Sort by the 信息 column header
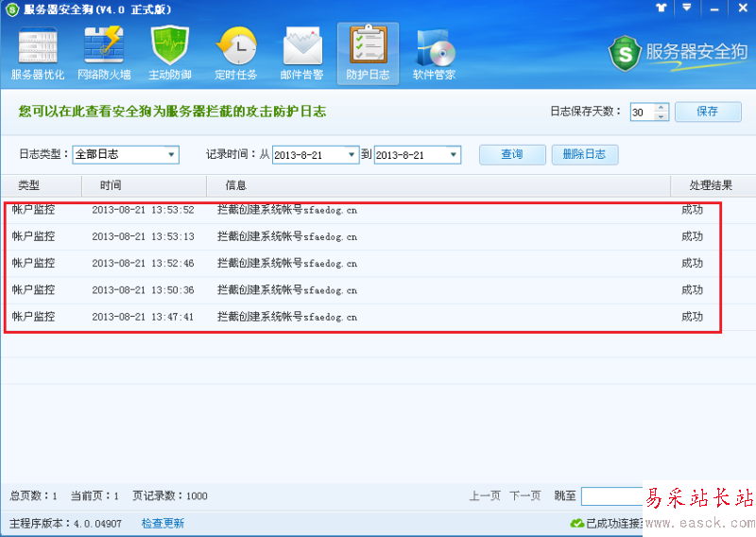The image size is (756, 537). [x=438, y=185]
